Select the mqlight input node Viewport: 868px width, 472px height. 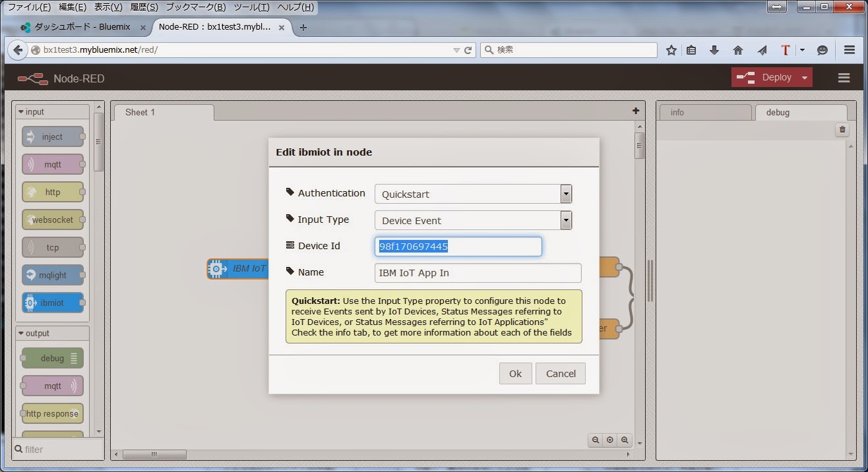tap(53, 276)
